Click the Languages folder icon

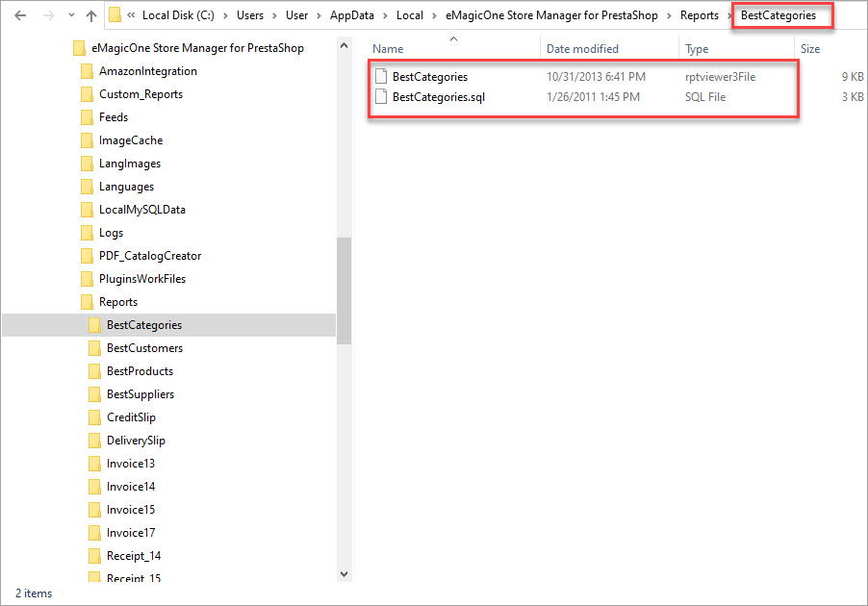[x=87, y=187]
